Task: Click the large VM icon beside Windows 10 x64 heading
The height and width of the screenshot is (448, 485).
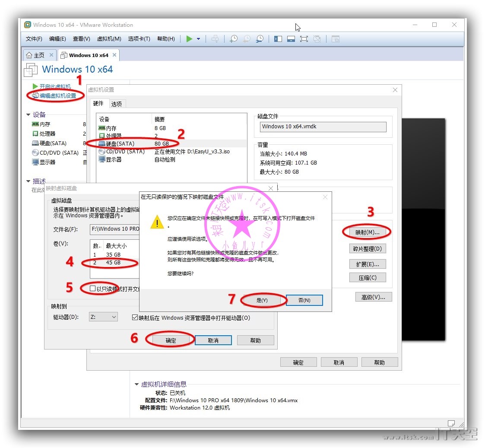Action: click(31, 70)
